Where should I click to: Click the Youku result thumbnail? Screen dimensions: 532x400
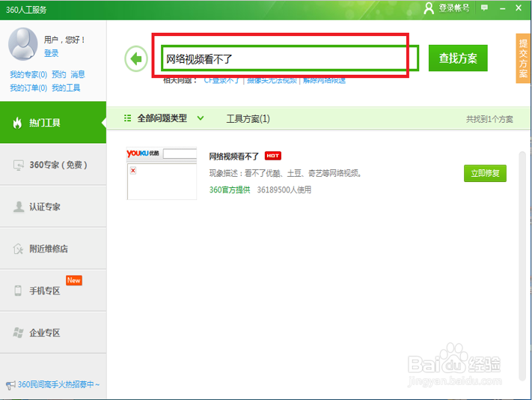click(x=162, y=173)
